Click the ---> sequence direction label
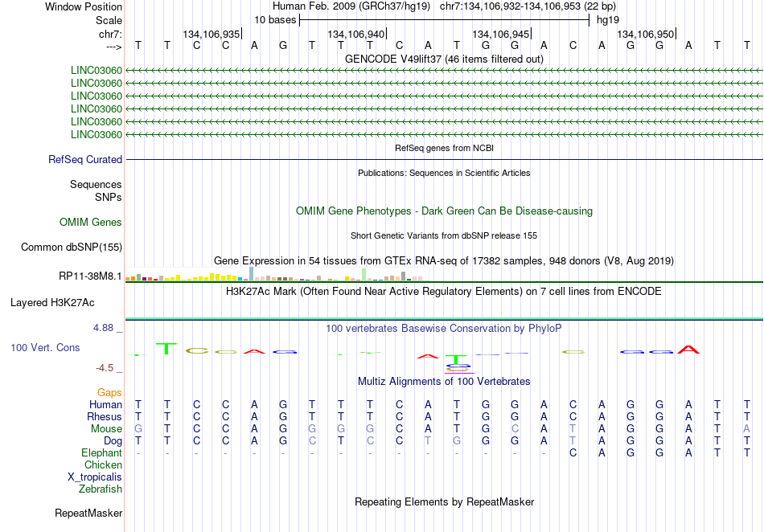This screenshot has height=532, width=764. click(113, 47)
